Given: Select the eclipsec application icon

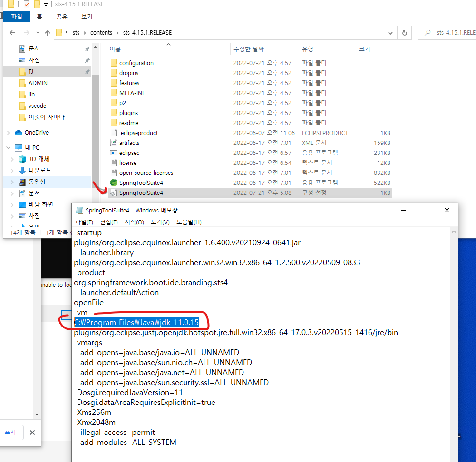Looking at the screenshot, I should [114, 153].
